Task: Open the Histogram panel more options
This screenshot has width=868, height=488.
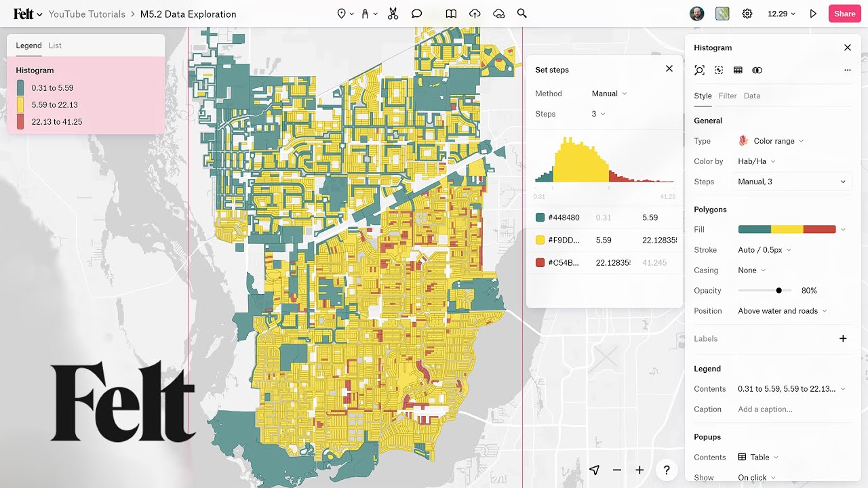Action: (847, 70)
